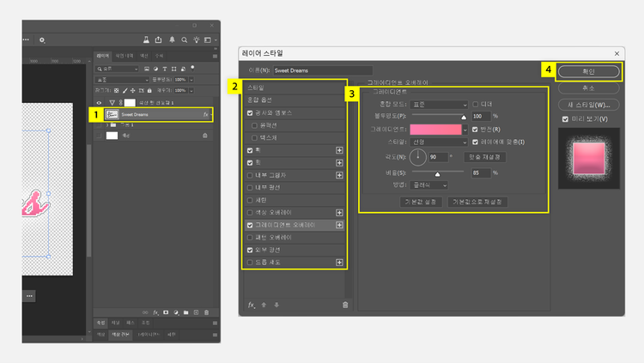The height and width of the screenshot is (363, 644).
Task: Open gradient style dropdown
Action: click(x=439, y=142)
